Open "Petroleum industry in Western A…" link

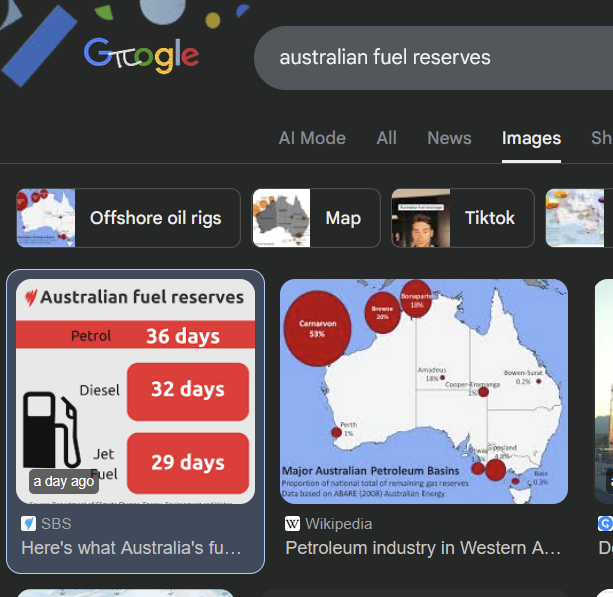click(423, 548)
